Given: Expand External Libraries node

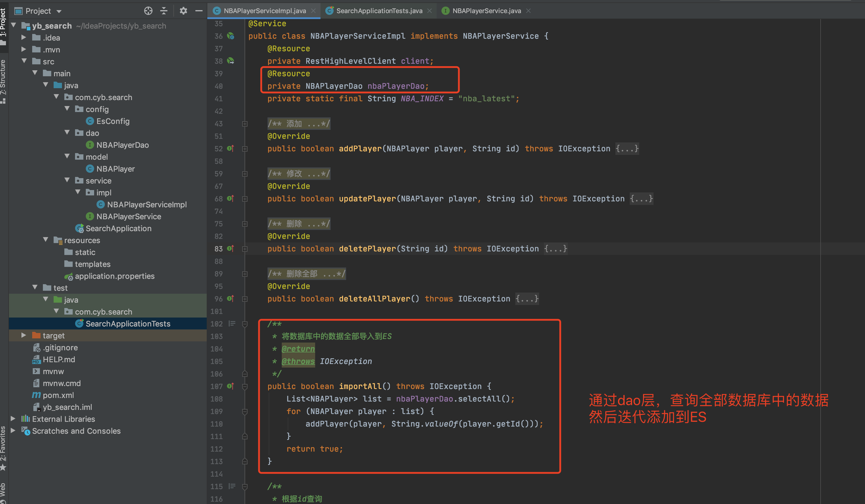Looking at the screenshot, I should tap(13, 419).
